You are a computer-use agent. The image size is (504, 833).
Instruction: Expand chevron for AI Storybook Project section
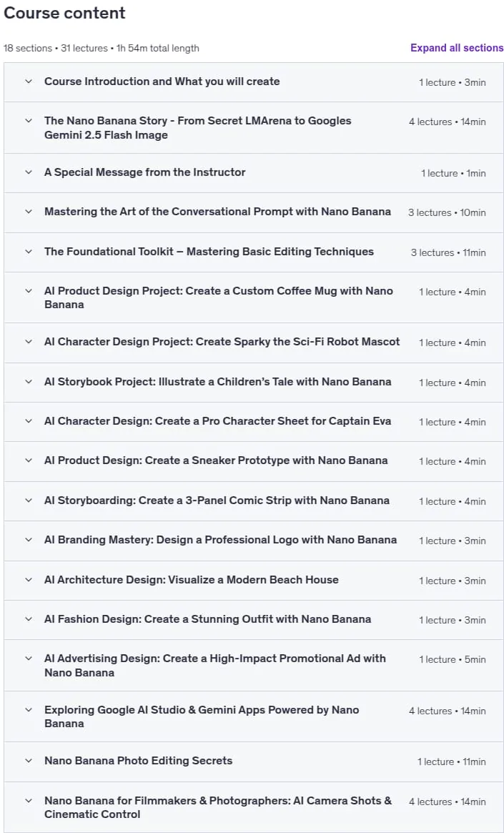(29, 381)
